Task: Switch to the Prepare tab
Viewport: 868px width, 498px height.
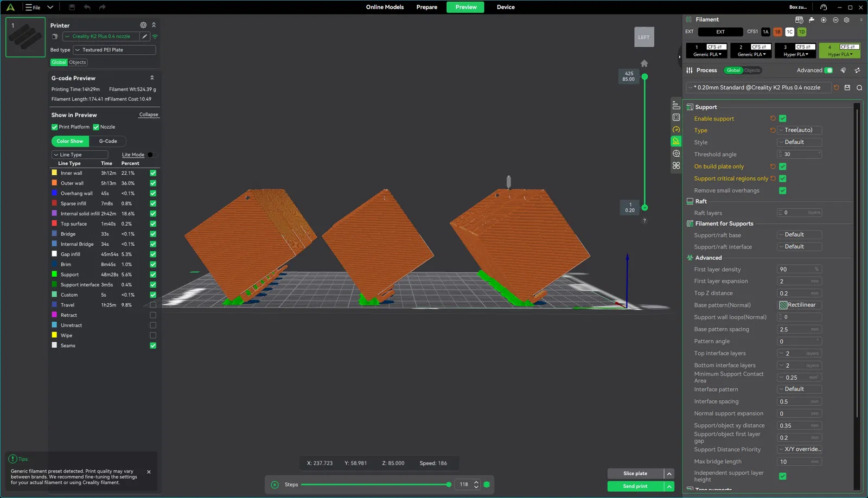Action: (427, 7)
